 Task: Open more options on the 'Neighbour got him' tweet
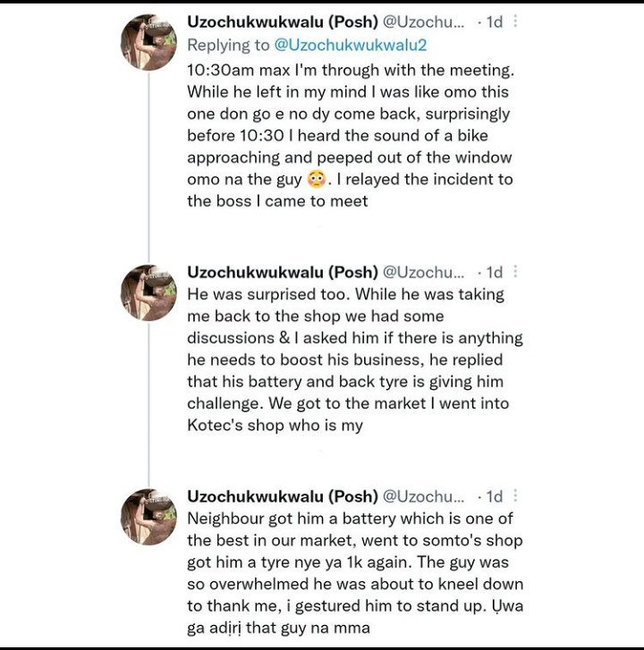point(515,496)
